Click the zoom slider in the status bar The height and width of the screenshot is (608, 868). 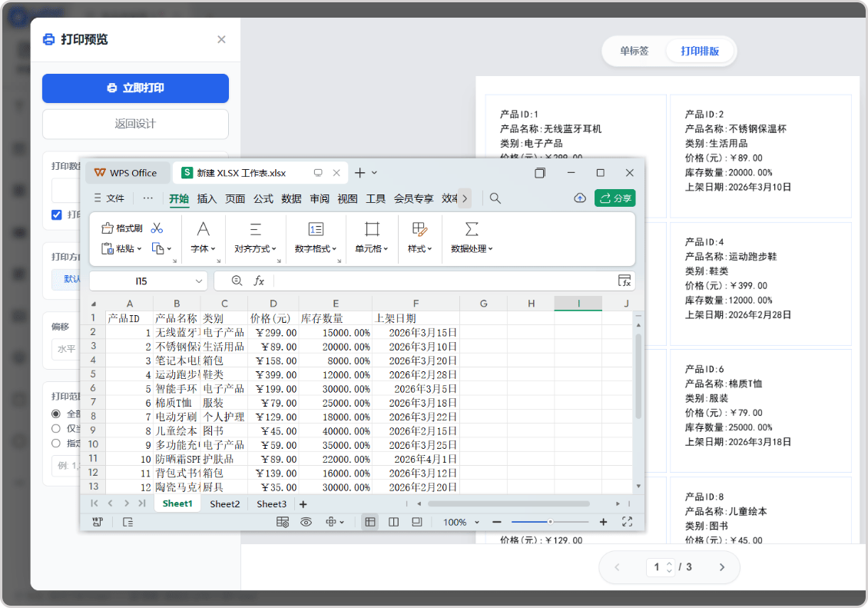(x=550, y=522)
